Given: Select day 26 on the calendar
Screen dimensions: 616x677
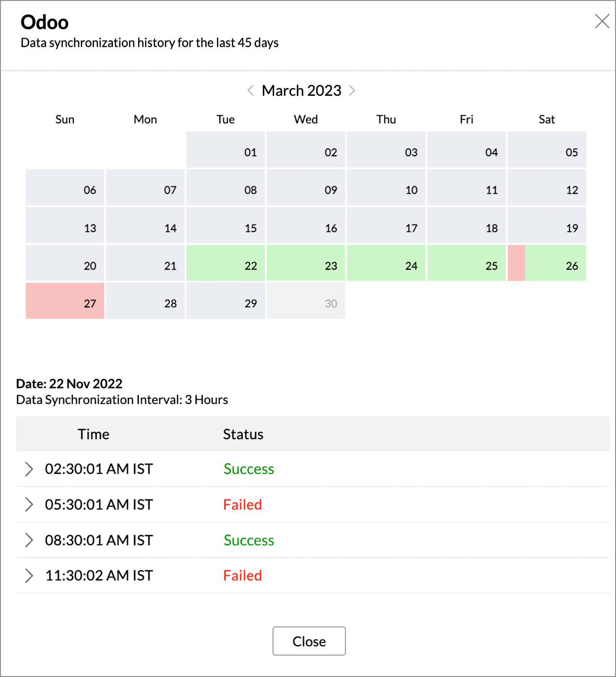Looking at the screenshot, I should coord(556,263).
